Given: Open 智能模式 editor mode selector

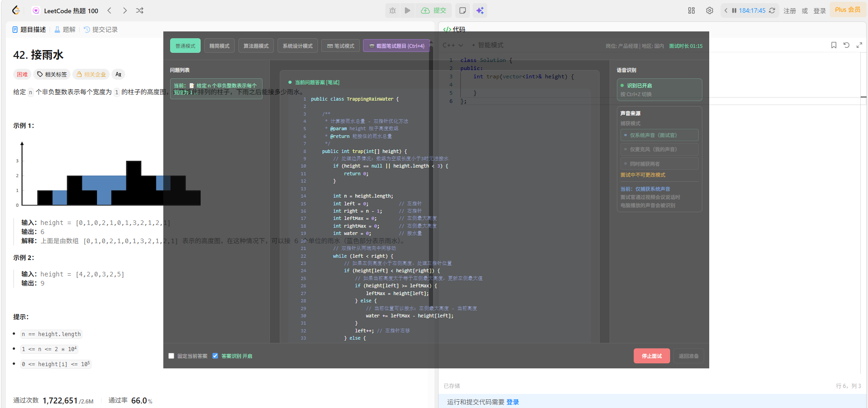Looking at the screenshot, I should [x=488, y=45].
